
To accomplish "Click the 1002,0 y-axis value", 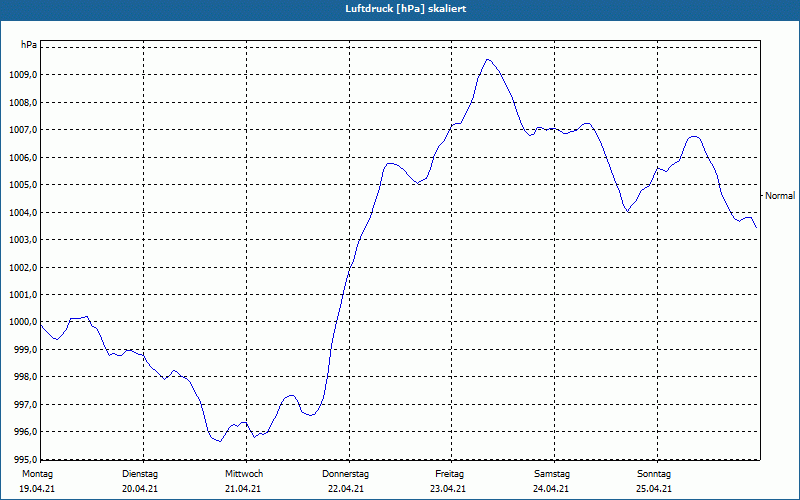I will point(23,267).
